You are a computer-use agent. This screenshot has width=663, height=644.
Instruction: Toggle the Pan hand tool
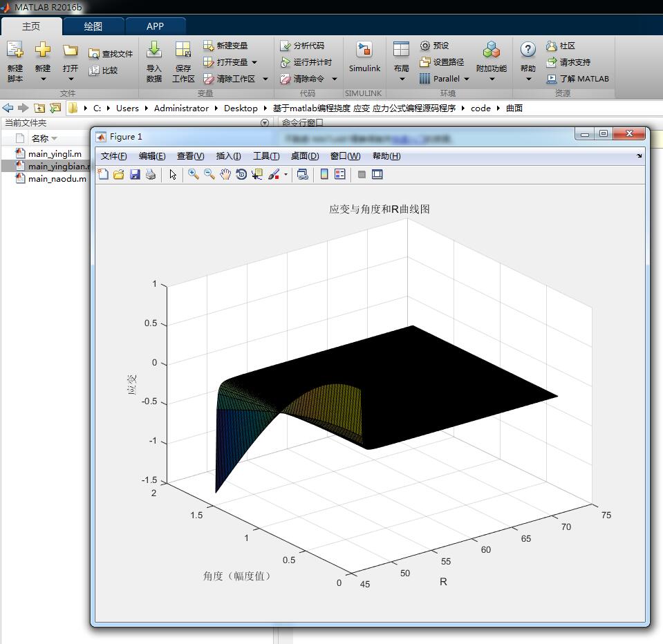click(225, 174)
